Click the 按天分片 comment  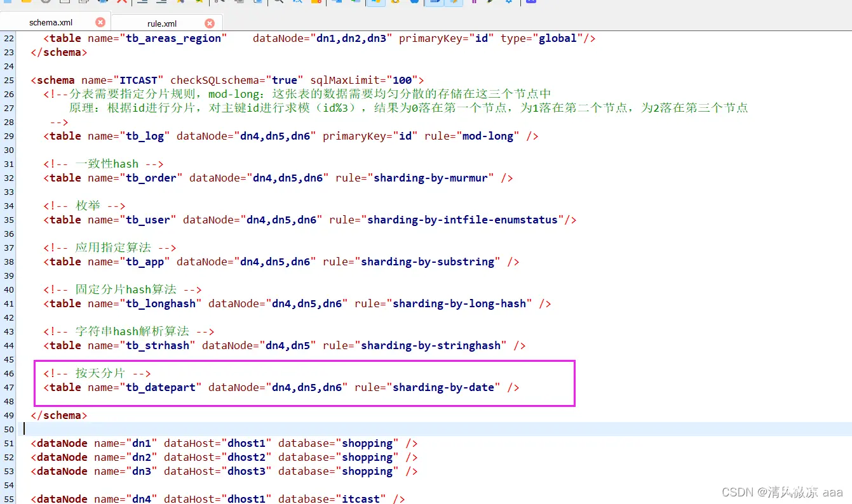97,373
